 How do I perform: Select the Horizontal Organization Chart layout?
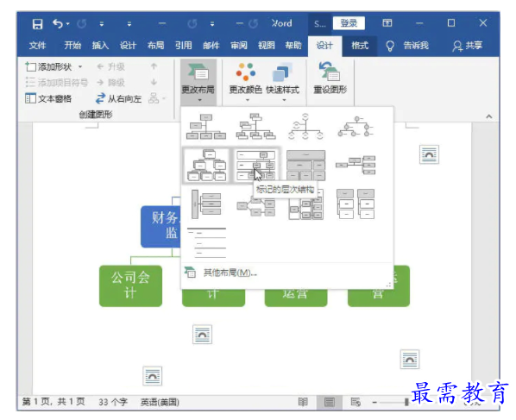point(356,165)
